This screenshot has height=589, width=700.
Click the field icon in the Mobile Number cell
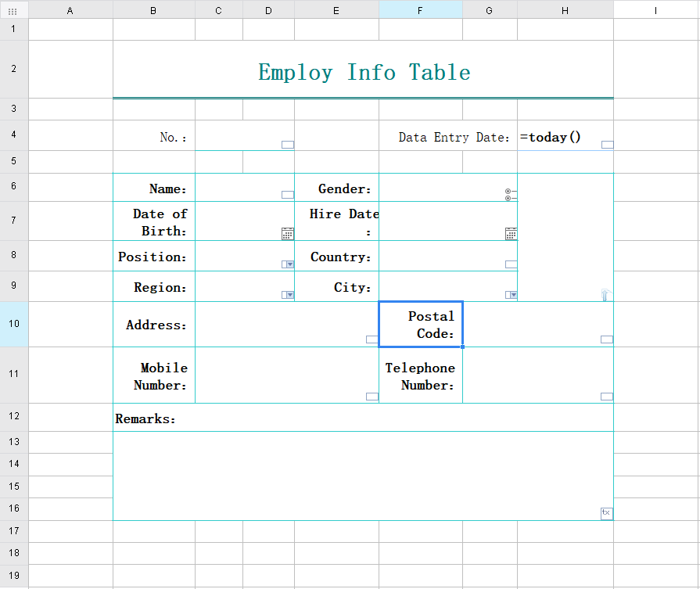coord(371,397)
